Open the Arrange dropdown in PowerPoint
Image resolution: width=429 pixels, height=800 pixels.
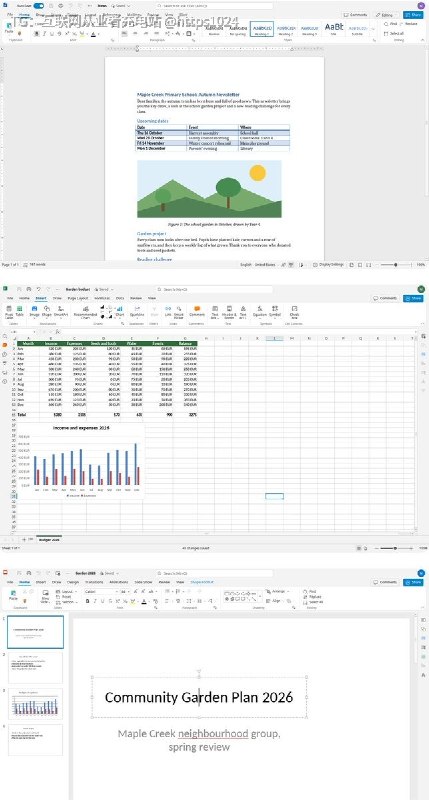[277, 591]
